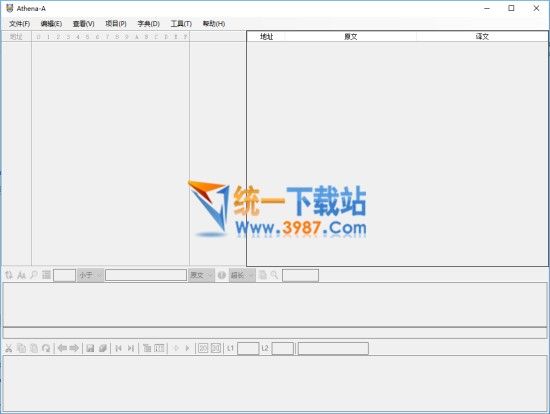Image resolution: width=550 pixels, height=414 pixels.
Task: Expand the dropdown next to info icon
Action: click(242, 275)
